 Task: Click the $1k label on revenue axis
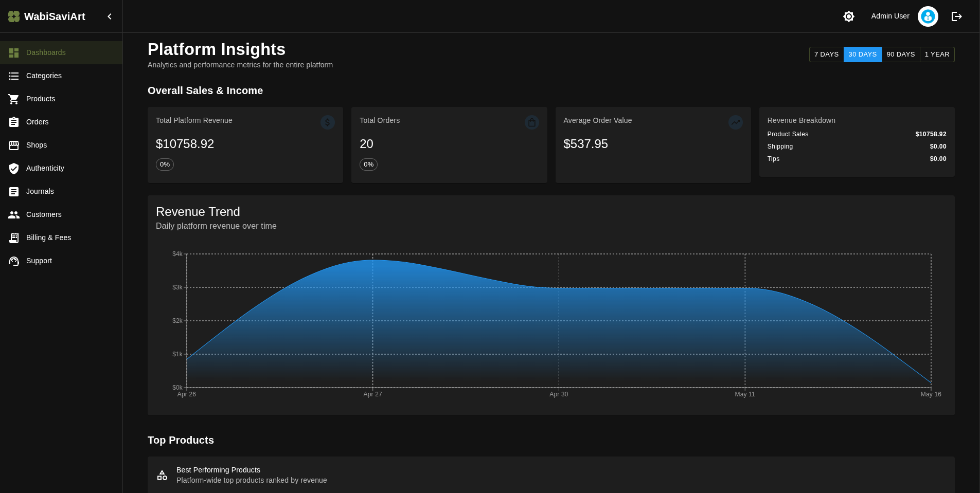(177, 354)
